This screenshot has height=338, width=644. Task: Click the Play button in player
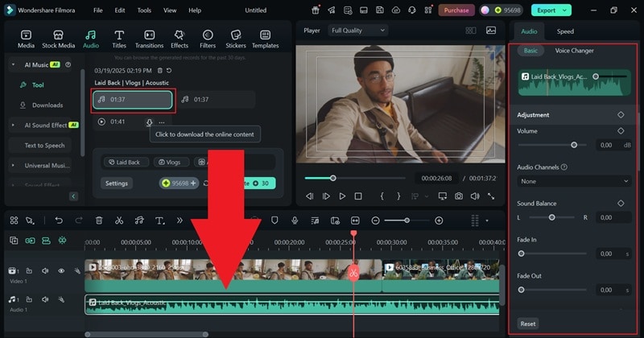pyautogui.click(x=342, y=196)
